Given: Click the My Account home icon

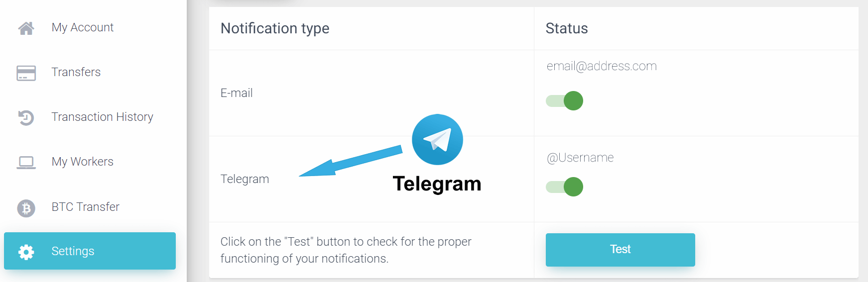Looking at the screenshot, I should 26,28.
